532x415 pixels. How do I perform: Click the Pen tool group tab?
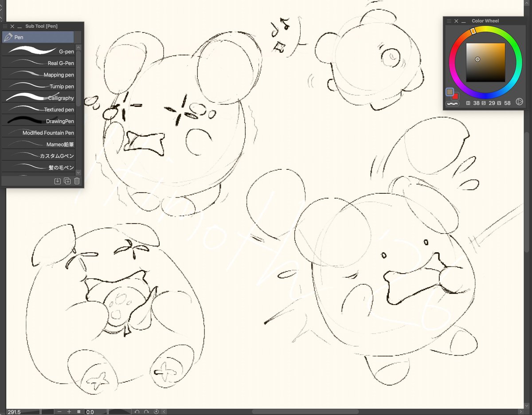[x=38, y=37]
